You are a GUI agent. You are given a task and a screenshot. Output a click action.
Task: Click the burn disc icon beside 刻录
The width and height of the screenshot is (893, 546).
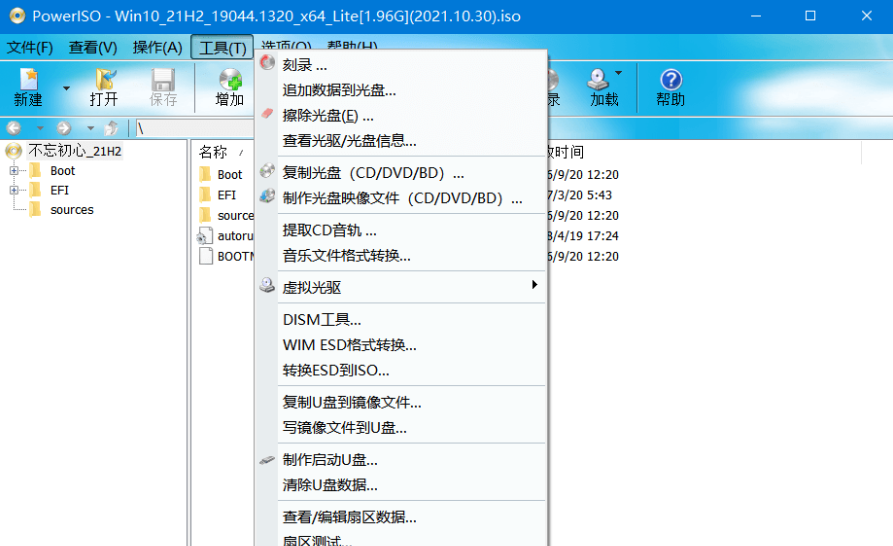point(267,62)
